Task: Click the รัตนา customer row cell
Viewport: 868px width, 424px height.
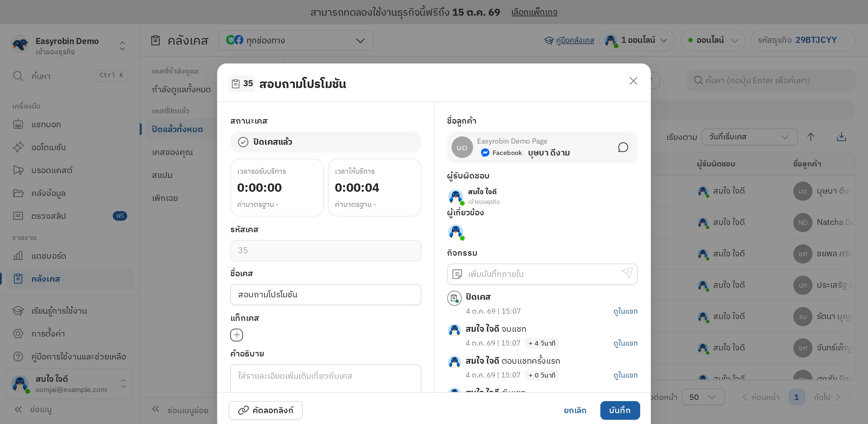Action: (x=823, y=316)
